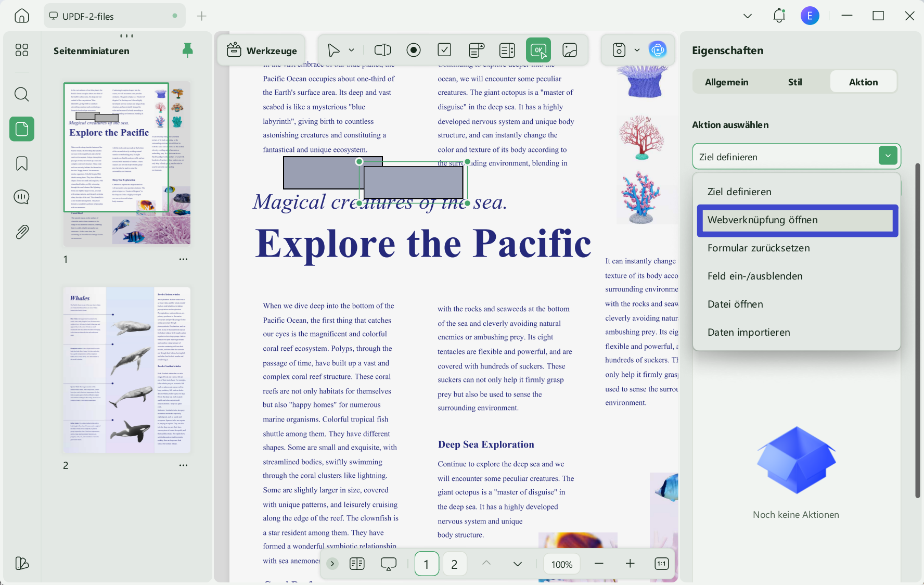Image resolution: width=924 pixels, height=585 pixels.
Task: Choose Daten importieren option
Action: pos(797,332)
